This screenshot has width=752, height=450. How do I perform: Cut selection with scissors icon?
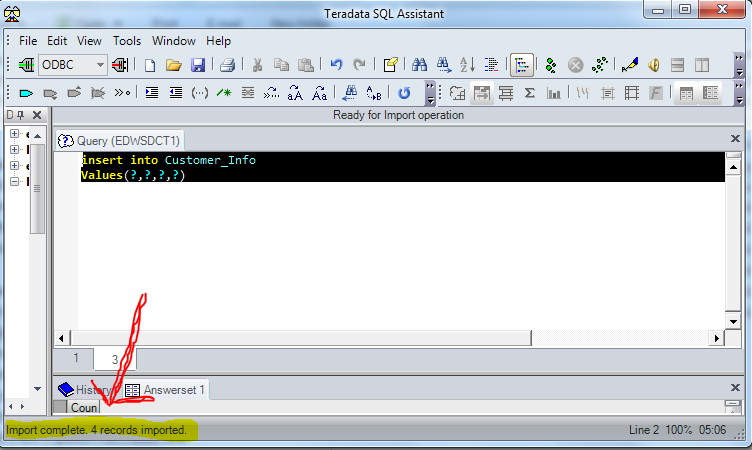click(258, 65)
